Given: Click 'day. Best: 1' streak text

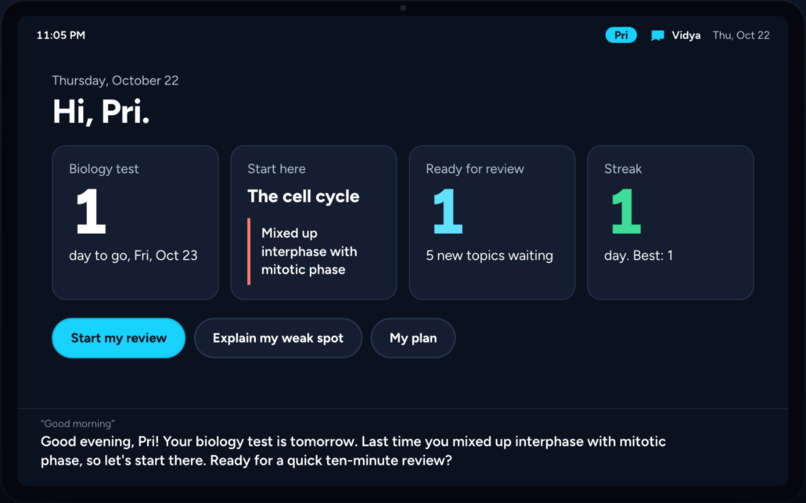Looking at the screenshot, I should (x=638, y=255).
